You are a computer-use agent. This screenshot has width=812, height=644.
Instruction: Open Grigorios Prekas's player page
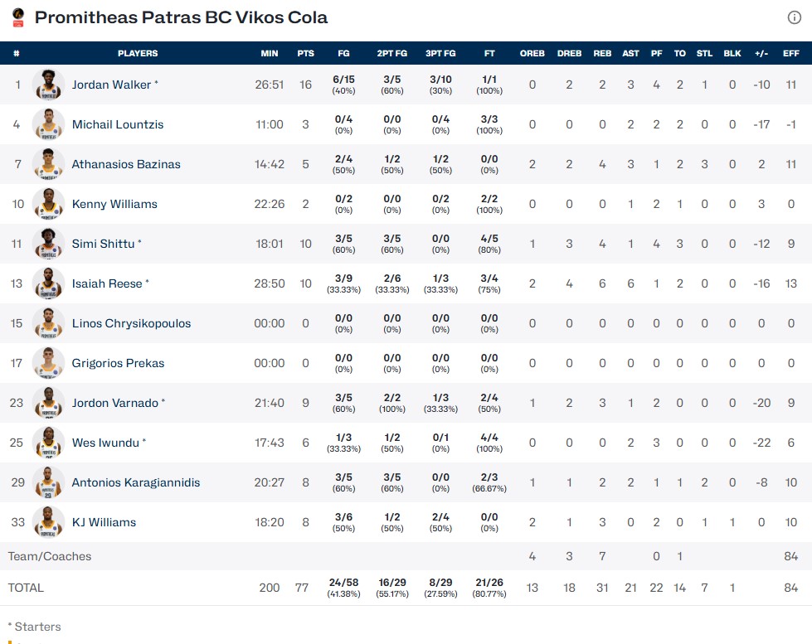(118, 363)
